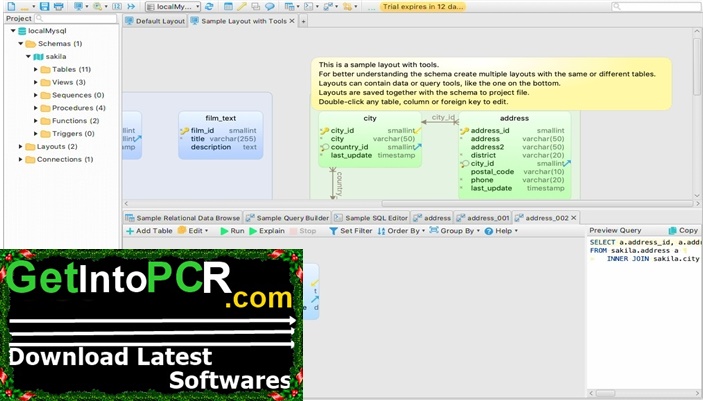Expand the Functions (2) folder
703x401 pixels.
click(x=36, y=121)
